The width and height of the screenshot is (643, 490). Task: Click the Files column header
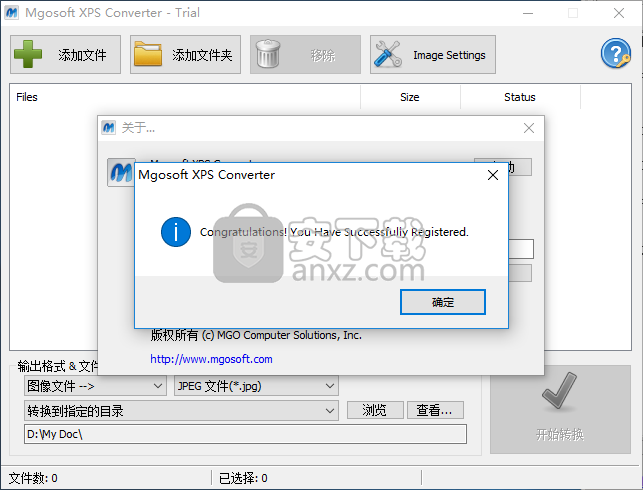[x=185, y=97]
